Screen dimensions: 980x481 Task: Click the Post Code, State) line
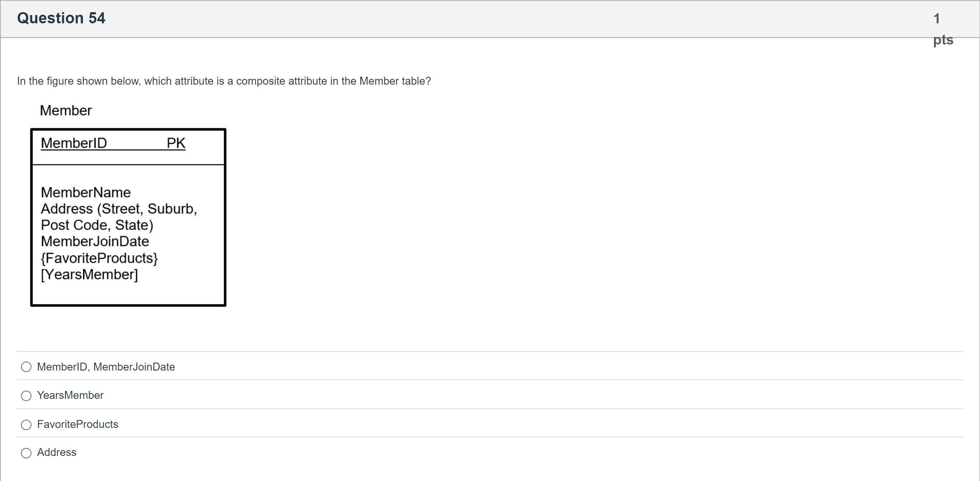point(97,225)
